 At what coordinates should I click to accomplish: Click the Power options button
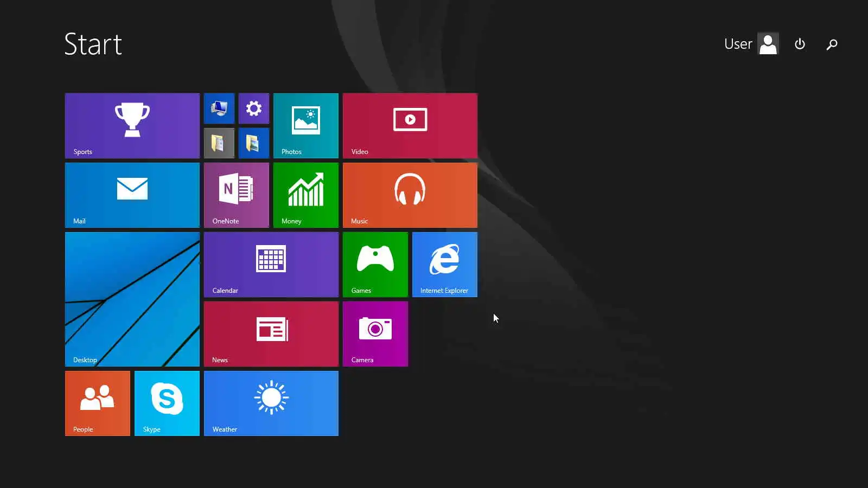click(800, 44)
